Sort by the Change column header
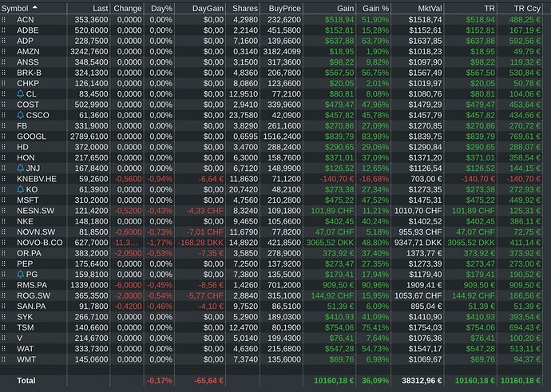551x392 pixels. tap(128, 9)
